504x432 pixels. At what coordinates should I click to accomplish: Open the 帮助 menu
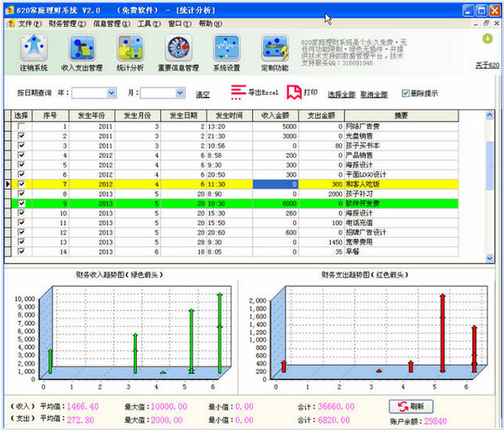(210, 24)
